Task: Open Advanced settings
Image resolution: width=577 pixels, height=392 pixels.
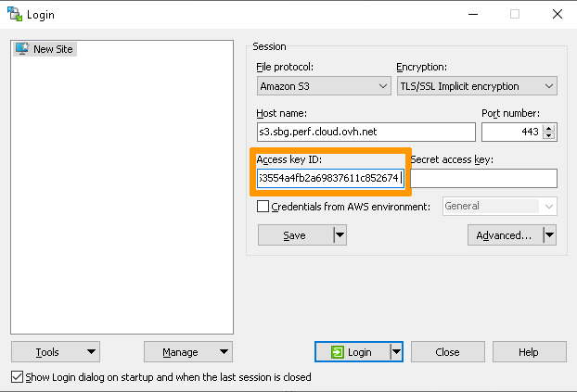Action: pyautogui.click(x=505, y=235)
